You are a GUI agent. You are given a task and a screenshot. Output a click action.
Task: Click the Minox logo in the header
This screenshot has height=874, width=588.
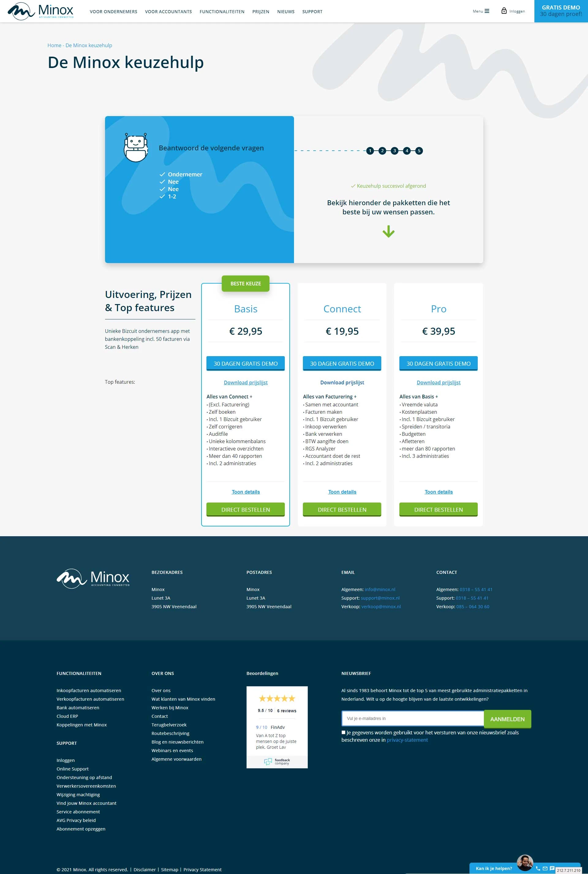(41, 11)
